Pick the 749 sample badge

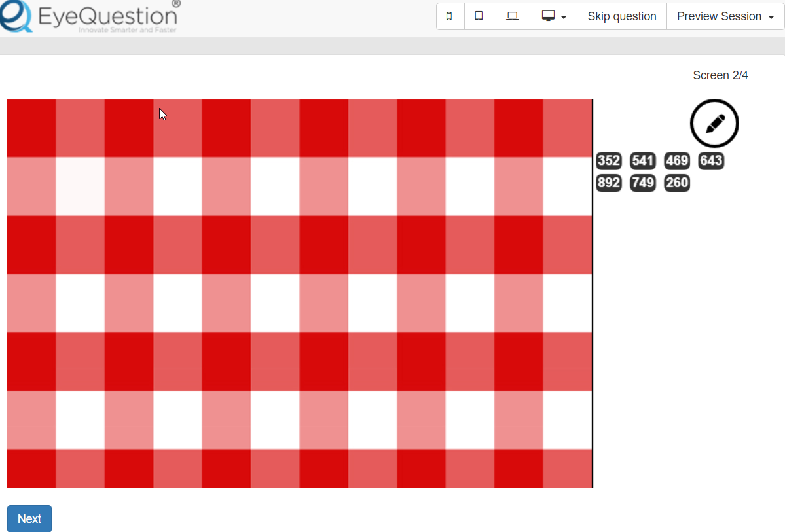(643, 183)
